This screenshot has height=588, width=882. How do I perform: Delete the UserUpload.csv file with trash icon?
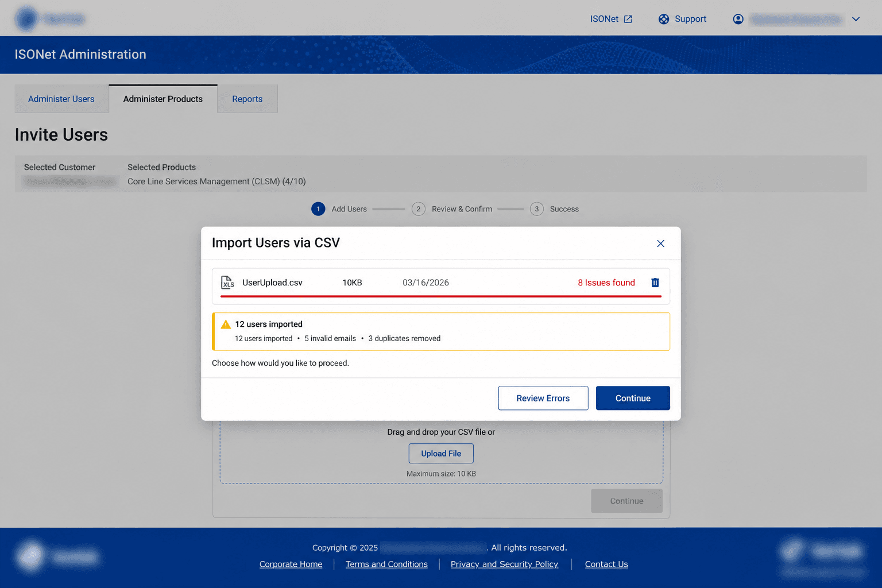coord(655,283)
